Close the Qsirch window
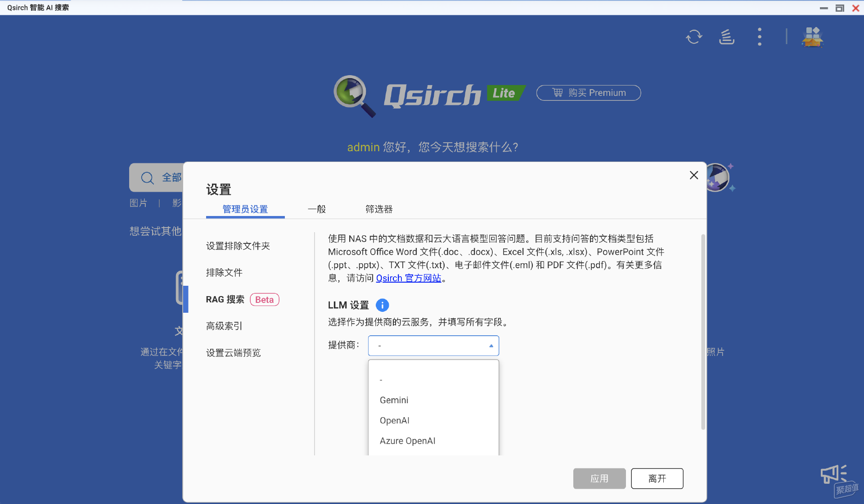The image size is (864, 504). [856, 8]
